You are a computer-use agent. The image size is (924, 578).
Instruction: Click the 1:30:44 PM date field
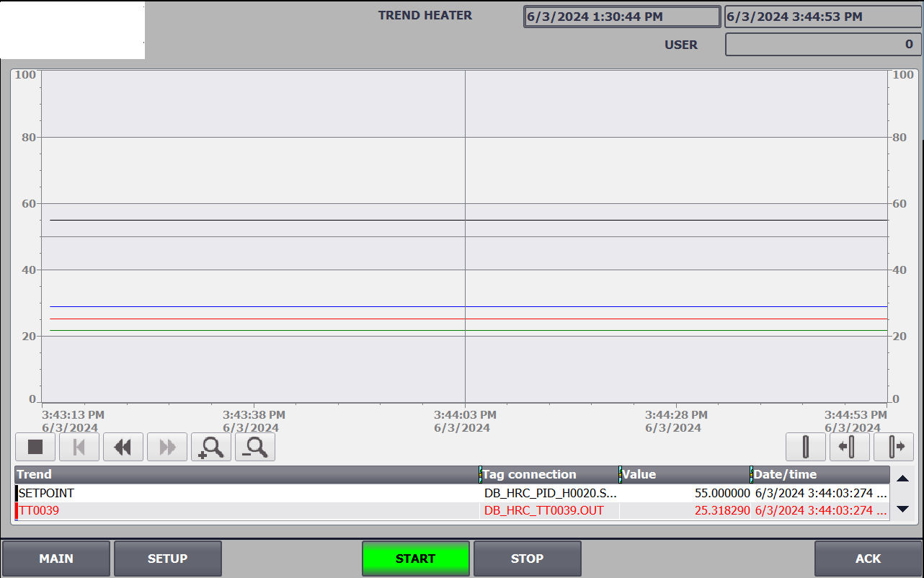tap(622, 17)
